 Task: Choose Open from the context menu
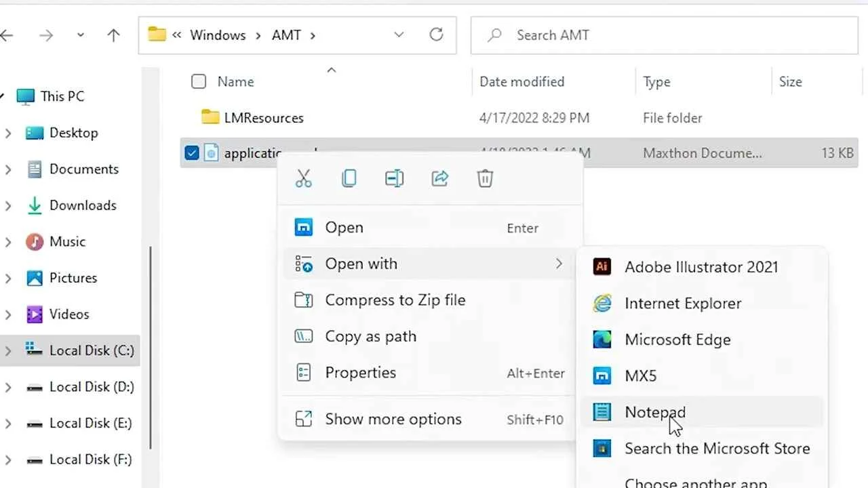tap(430, 228)
